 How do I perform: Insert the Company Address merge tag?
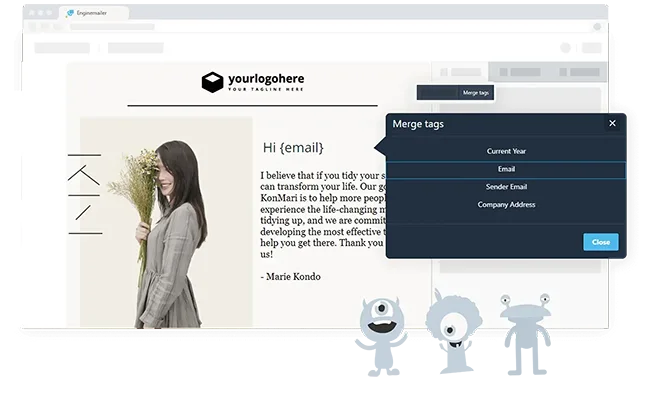coord(506,205)
